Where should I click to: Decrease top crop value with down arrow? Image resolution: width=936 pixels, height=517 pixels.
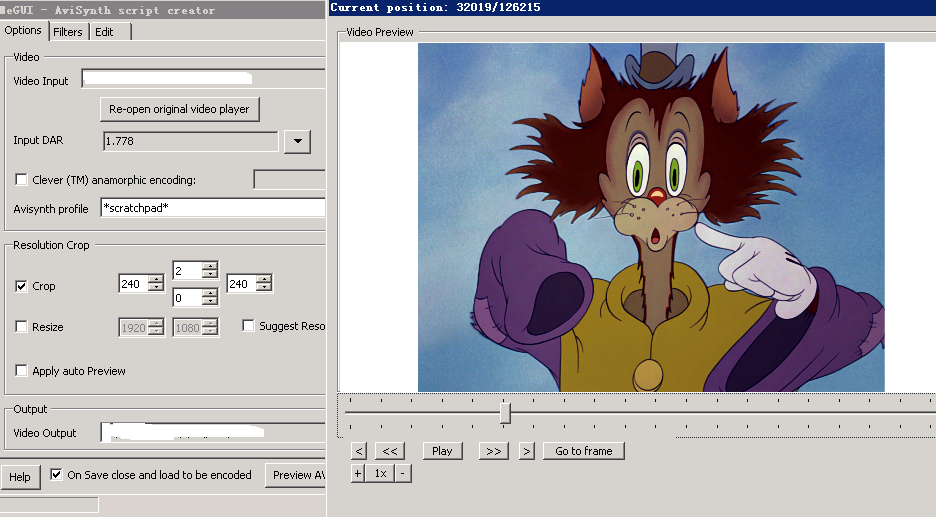coord(210,275)
